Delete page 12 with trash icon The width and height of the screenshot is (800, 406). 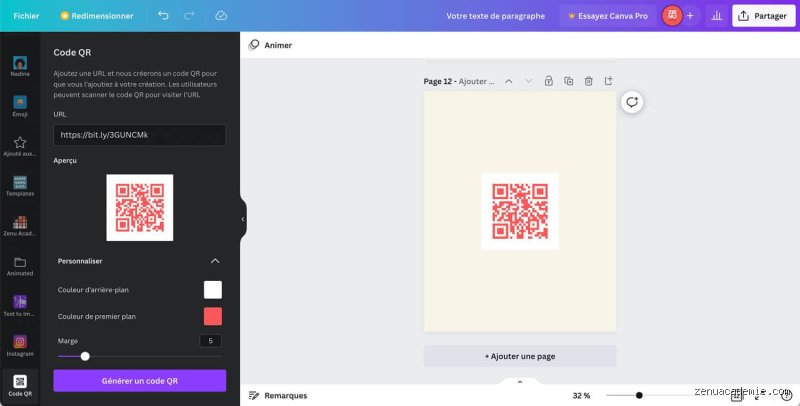point(588,81)
